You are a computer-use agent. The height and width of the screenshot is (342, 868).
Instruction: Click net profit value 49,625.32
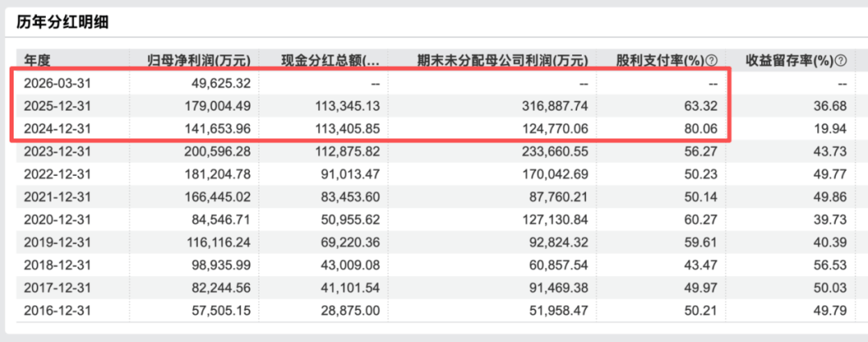[222, 83]
